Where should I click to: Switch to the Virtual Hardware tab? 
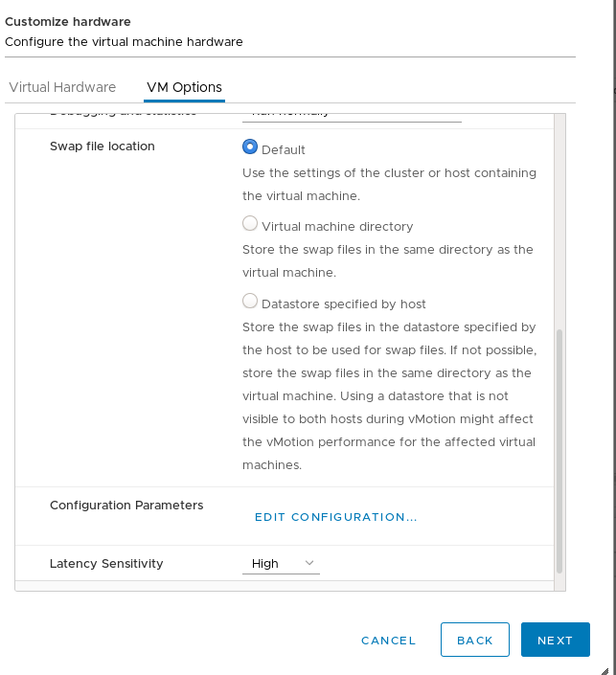click(x=62, y=87)
